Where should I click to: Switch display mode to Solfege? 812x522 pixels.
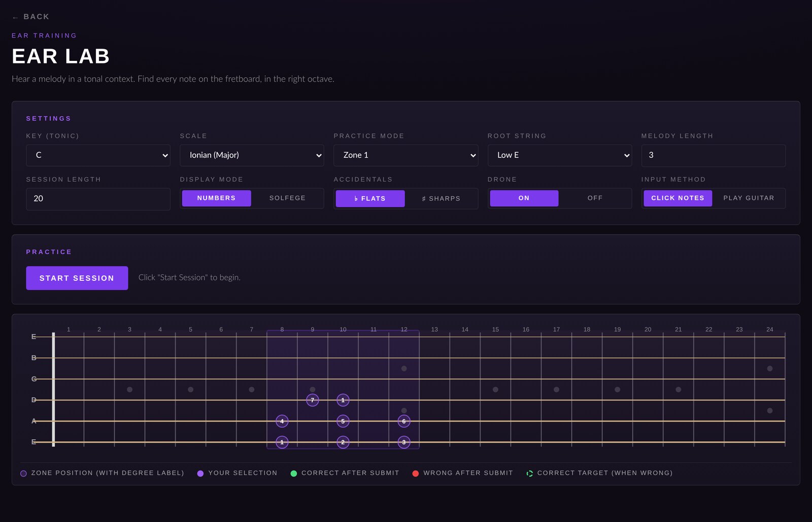tap(287, 198)
